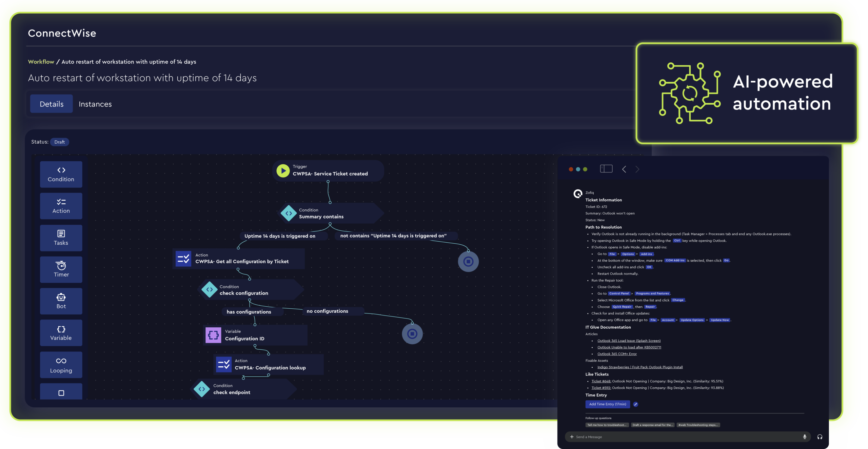Open the Workflow breadcrumb link

click(x=41, y=62)
